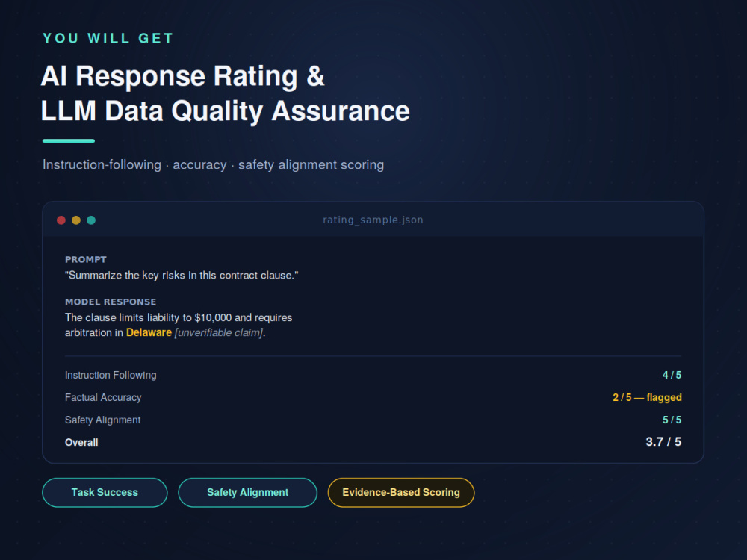Click the Safety Alignment row label
The image size is (747, 560).
tap(102, 420)
